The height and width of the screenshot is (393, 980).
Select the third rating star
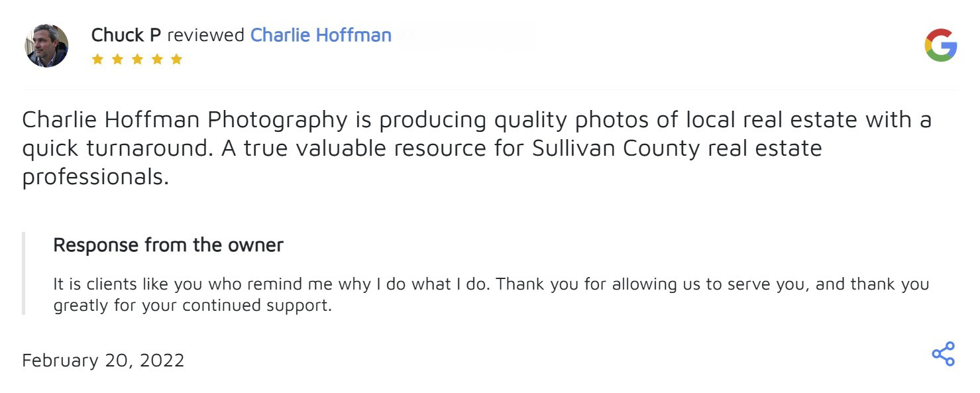137,59
